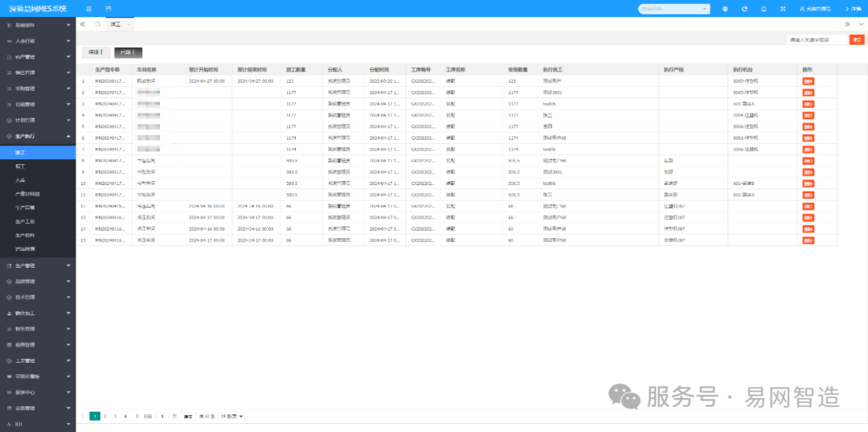Click the refresh icon in the header
Viewport: 868px width, 432px height.
(x=744, y=9)
